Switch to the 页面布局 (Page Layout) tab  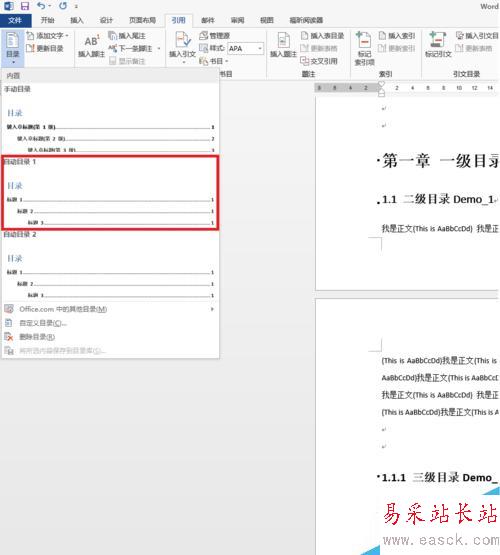coord(142,20)
